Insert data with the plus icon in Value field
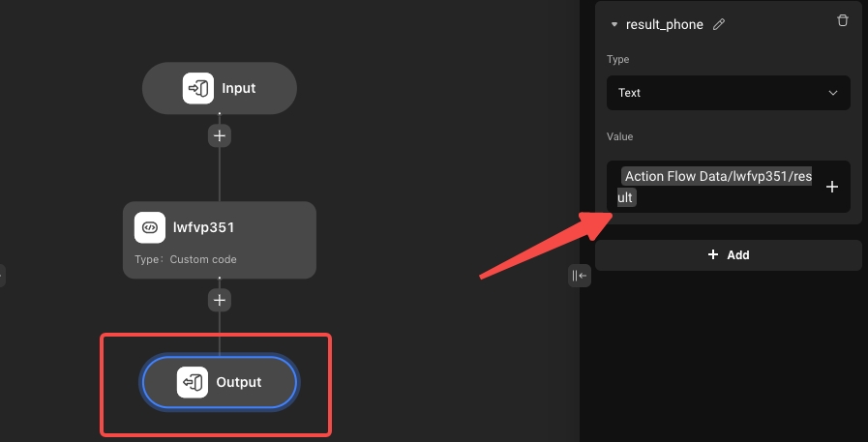Screen dimensions: 868x442 (831, 187)
